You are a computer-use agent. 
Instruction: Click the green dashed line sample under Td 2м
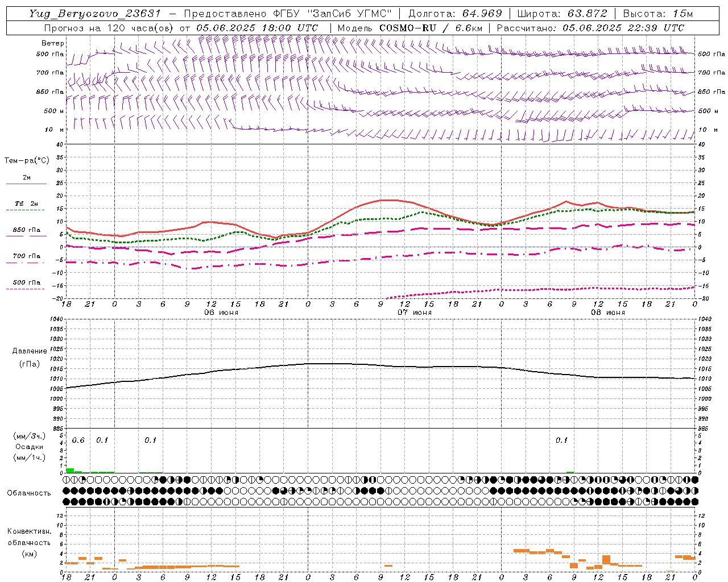click(25, 210)
